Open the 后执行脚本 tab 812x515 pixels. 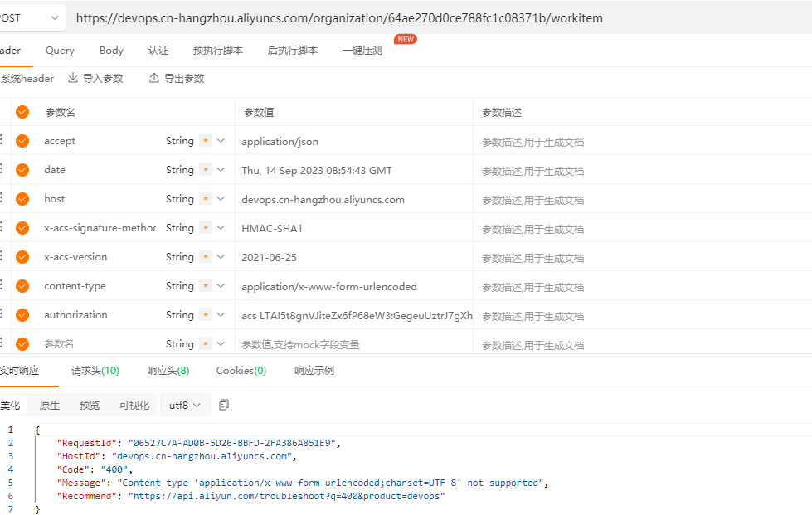(293, 51)
